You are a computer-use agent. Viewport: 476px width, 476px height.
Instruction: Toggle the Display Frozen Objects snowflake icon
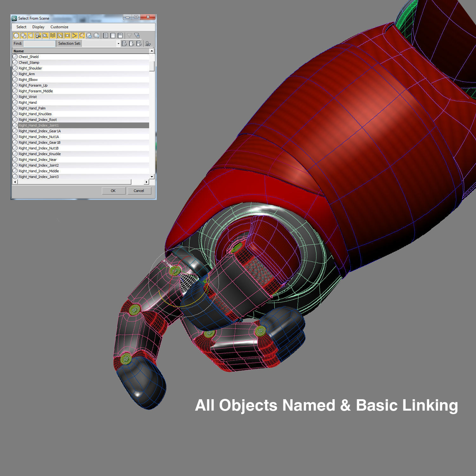click(89, 36)
